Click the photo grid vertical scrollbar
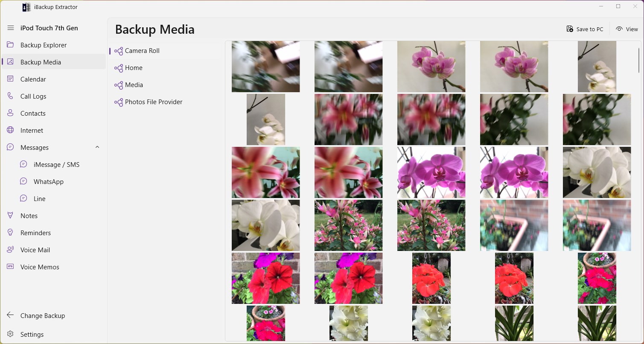644x344 pixels. (639, 60)
